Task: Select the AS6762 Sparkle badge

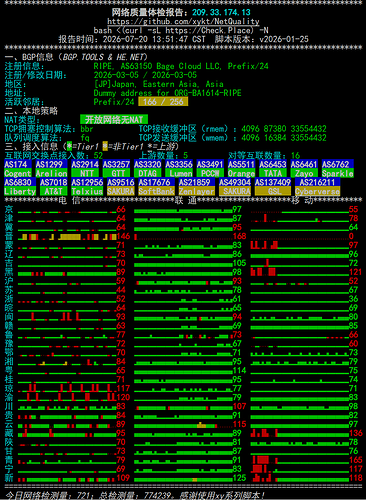Action: coord(338,169)
